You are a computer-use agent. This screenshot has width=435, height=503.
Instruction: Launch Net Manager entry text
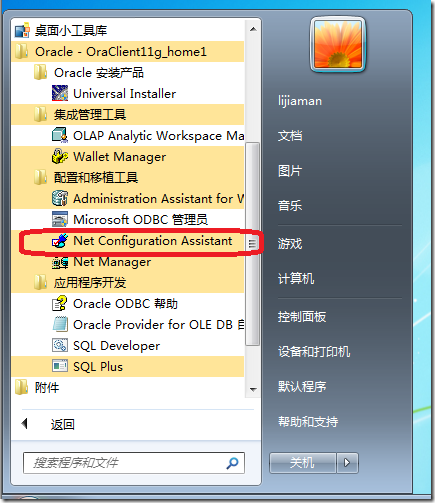[112, 262]
